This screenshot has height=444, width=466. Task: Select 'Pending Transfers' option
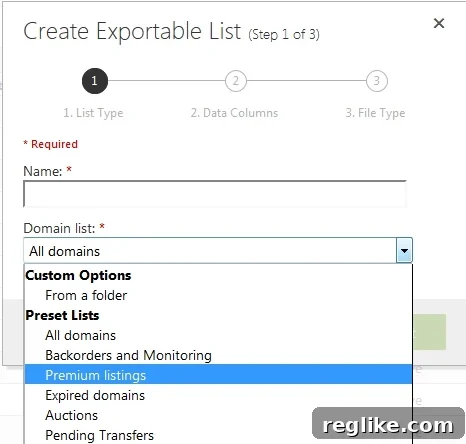[218, 435]
